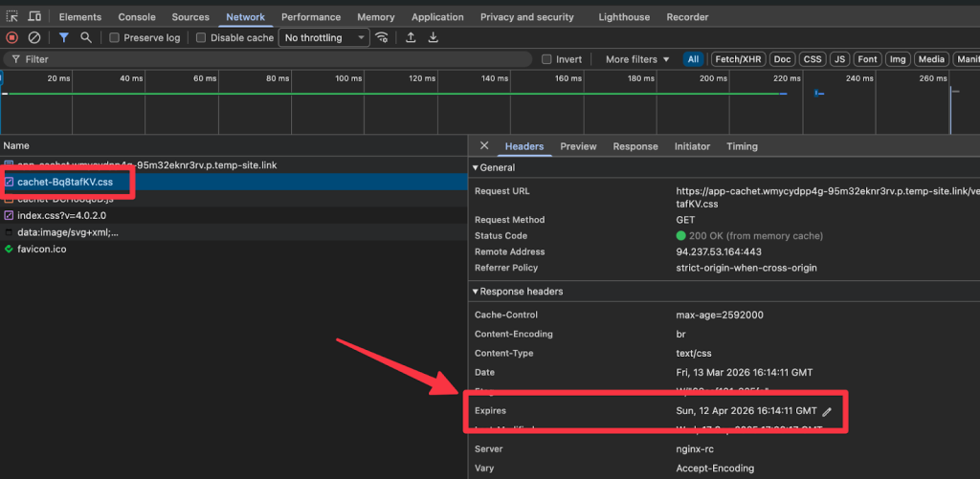Select the inspect element picker icon
This screenshot has height=479, width=980.
tap(11, 16)
